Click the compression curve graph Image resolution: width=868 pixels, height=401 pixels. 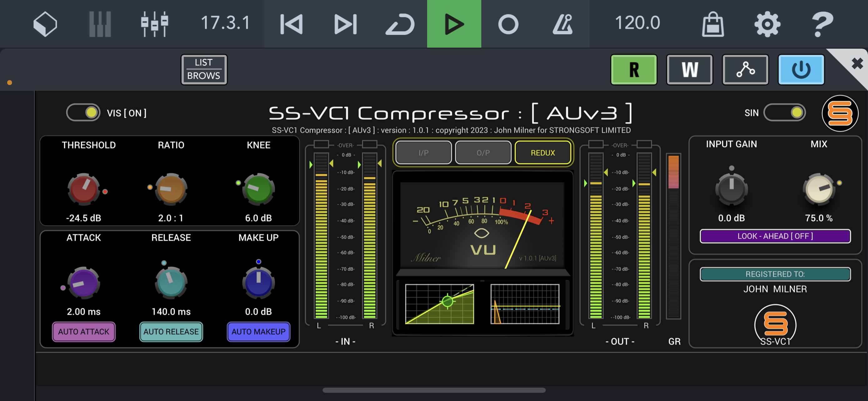(439, 304)
